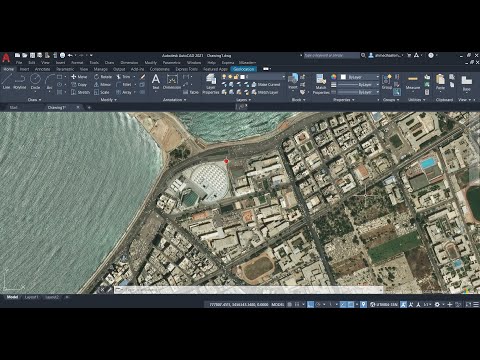Click the command line input field
The width and height of the screenshot is (480, 360).
248,290
